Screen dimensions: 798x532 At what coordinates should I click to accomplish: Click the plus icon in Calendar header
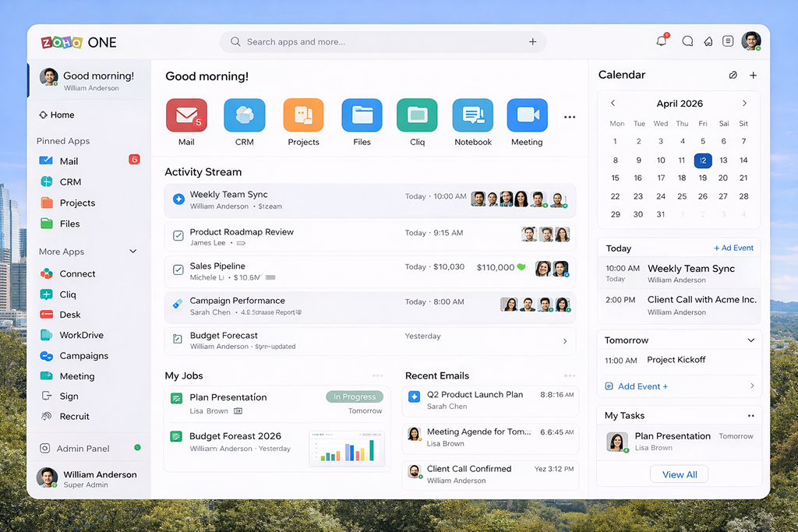[x=753, y=76]
